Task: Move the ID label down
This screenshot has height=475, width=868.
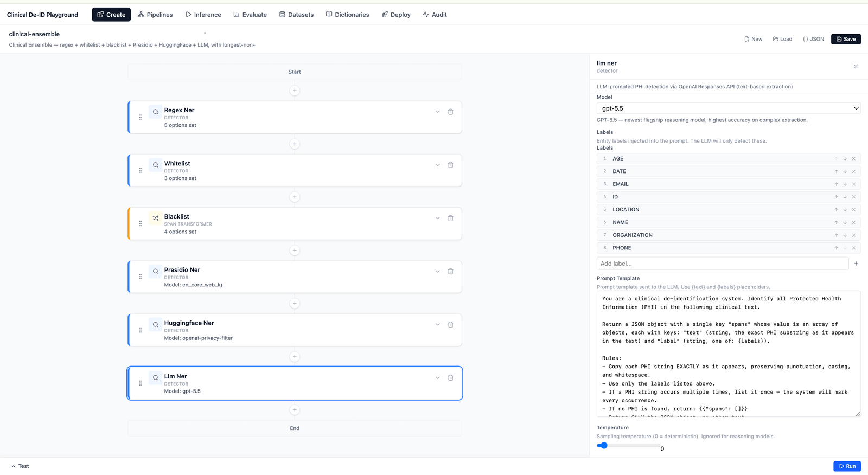Action: coord(845,197)
